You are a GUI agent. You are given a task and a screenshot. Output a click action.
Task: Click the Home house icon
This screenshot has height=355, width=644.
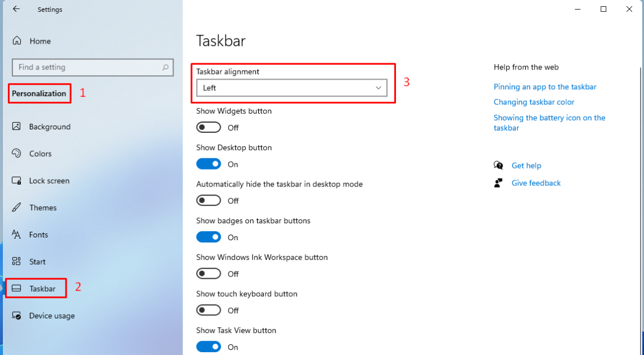pos(16,41)
